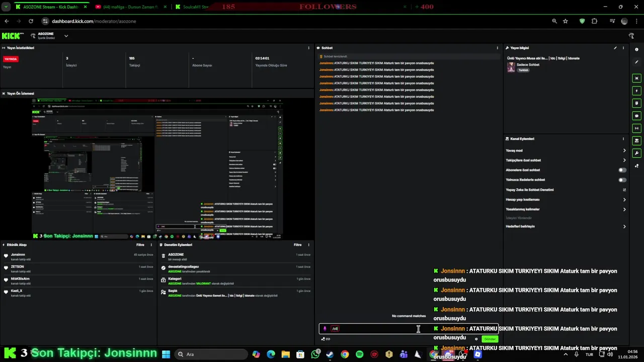
Task: Open Denetim Eylemleri three-dot menu
Action: click(x=309, y=245)
